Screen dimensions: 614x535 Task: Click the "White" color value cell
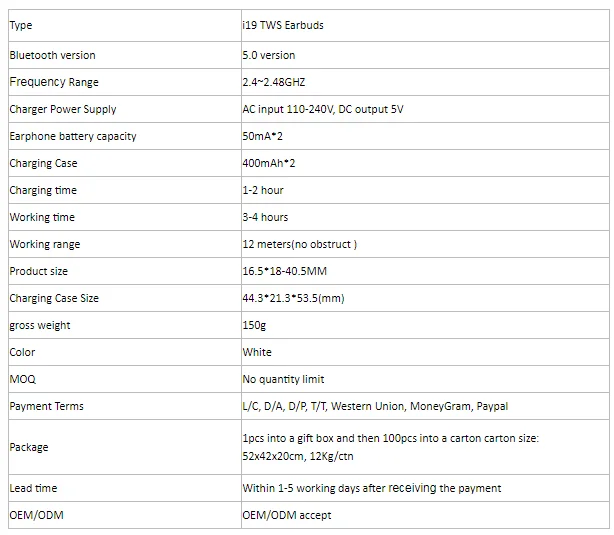tap(257, 352)
